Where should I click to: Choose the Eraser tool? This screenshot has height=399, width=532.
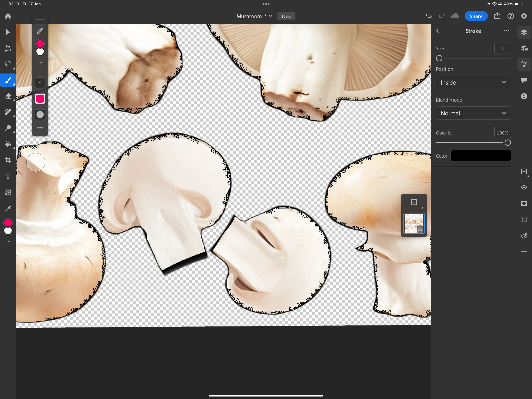tap(8, 96)
